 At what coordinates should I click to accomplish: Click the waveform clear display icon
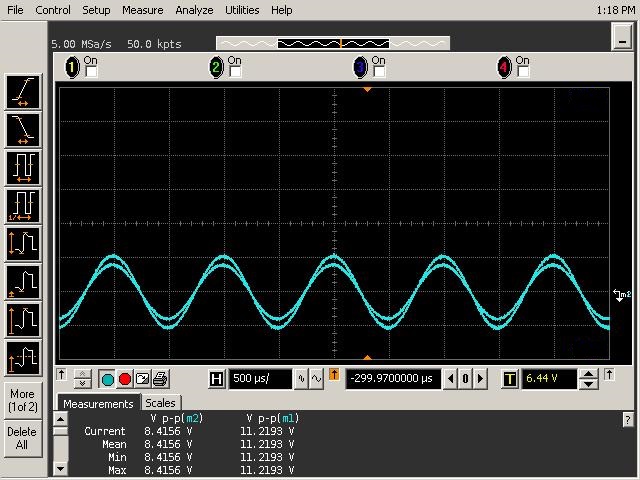142,379
